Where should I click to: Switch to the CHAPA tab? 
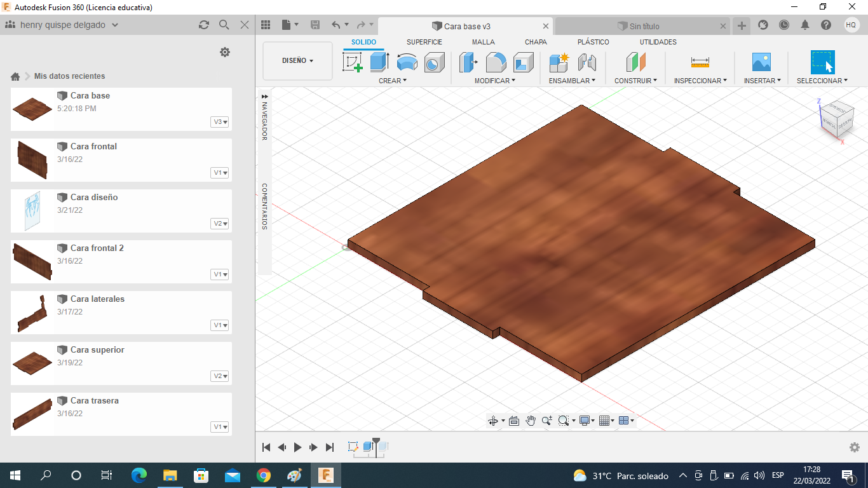[536, 42]
